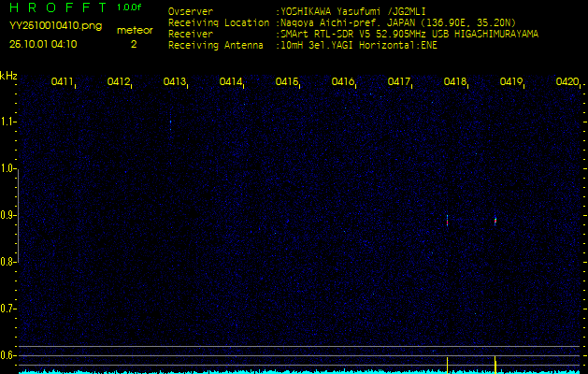Click the 0419 time marker
This screenshot has height=374, width=588.
click(x=511, y=81)
